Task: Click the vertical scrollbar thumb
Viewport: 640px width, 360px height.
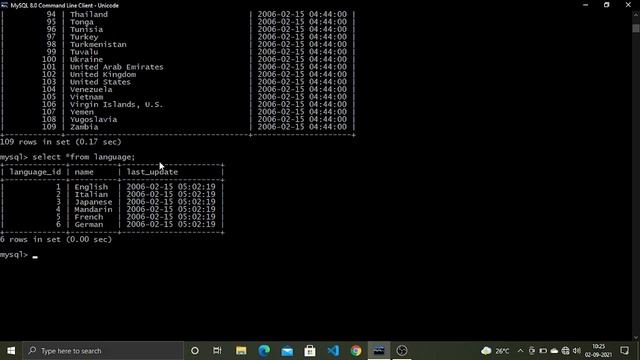Action: (636, 29)
